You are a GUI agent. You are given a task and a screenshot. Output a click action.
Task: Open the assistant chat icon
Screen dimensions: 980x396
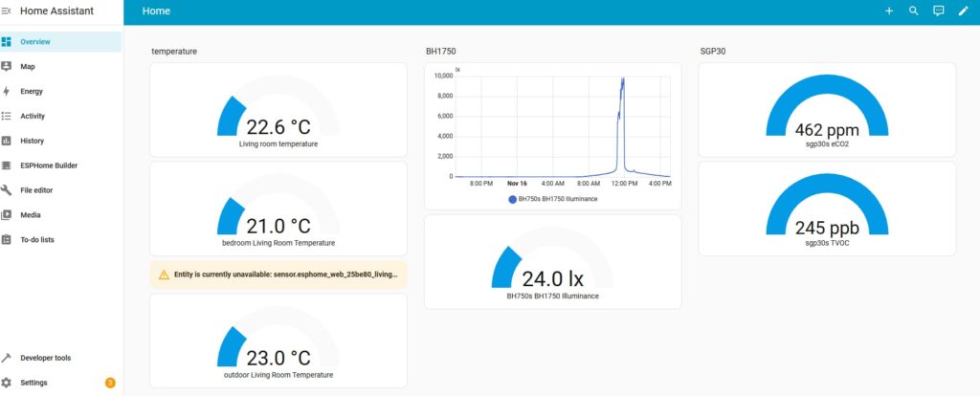point(939,11)
